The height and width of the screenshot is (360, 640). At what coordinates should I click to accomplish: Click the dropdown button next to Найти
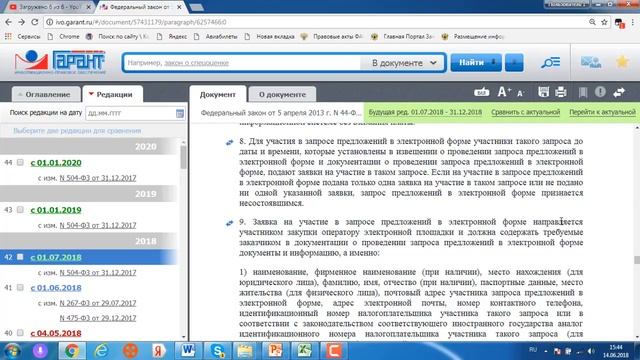[514, 62]
